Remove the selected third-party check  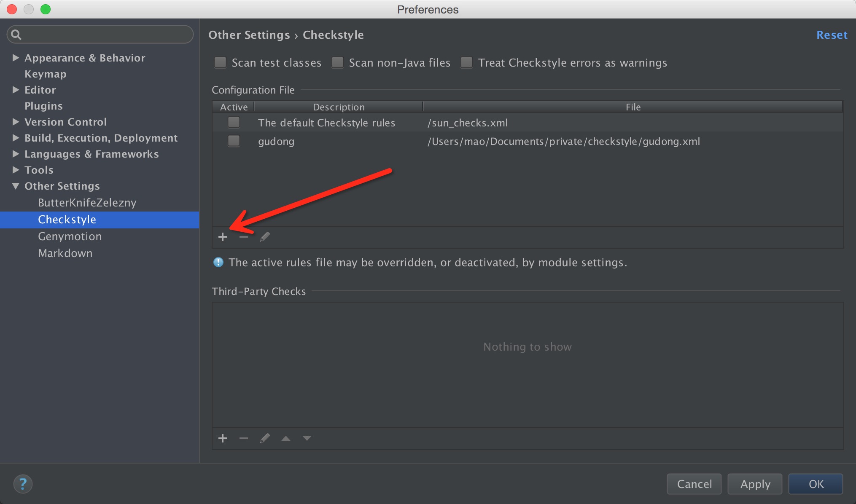point(243,438)
